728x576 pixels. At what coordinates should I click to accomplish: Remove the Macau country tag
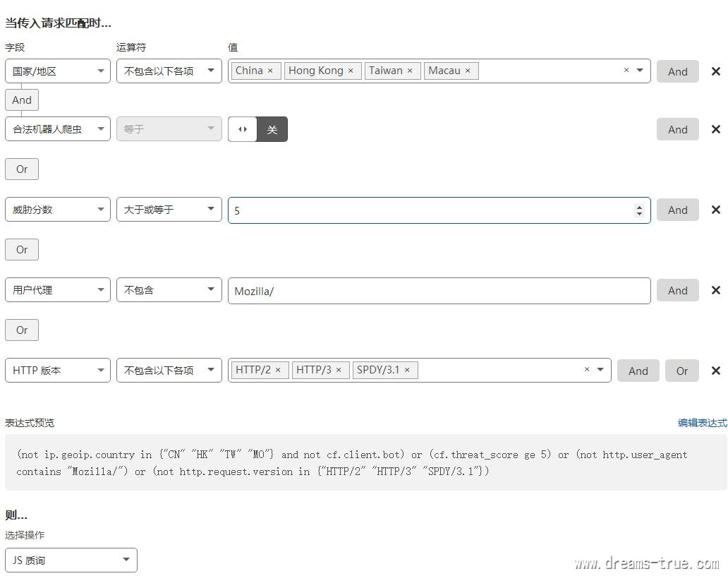(x=468, y=71)
